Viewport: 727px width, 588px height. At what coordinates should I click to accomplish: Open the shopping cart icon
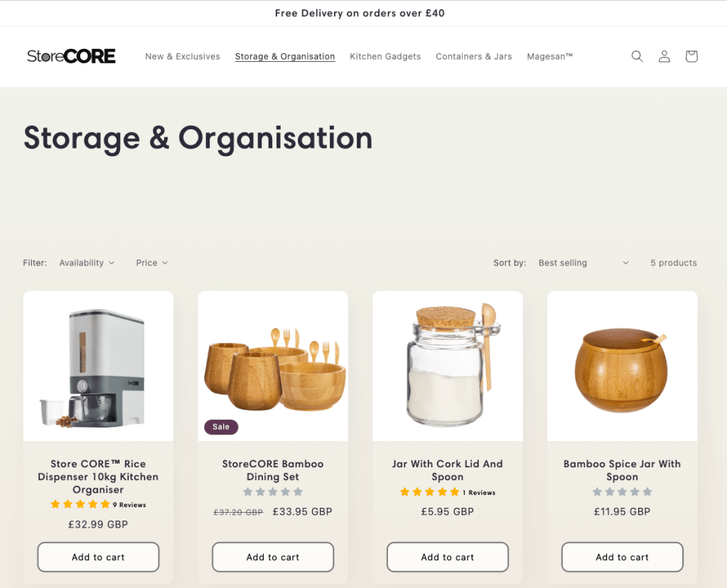coord(691,57)
